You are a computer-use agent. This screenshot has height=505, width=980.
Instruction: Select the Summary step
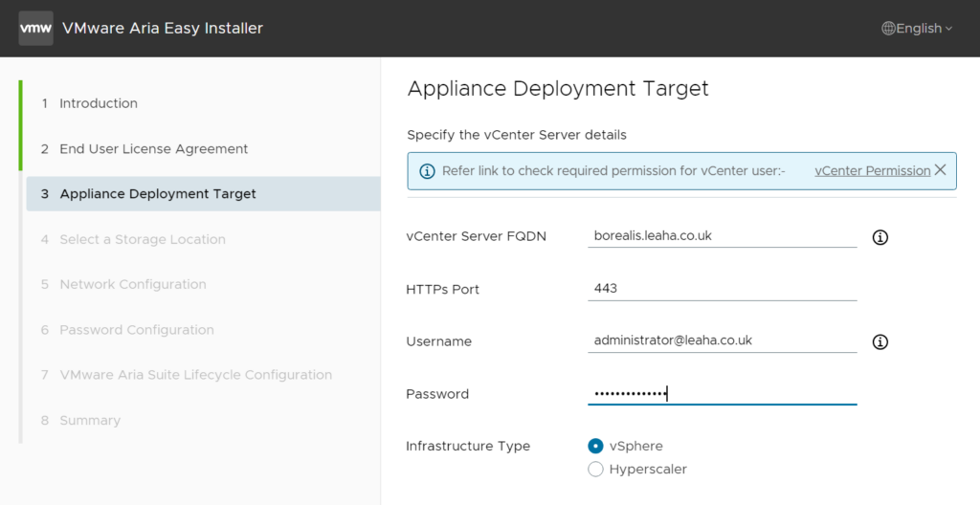[203, 421]
